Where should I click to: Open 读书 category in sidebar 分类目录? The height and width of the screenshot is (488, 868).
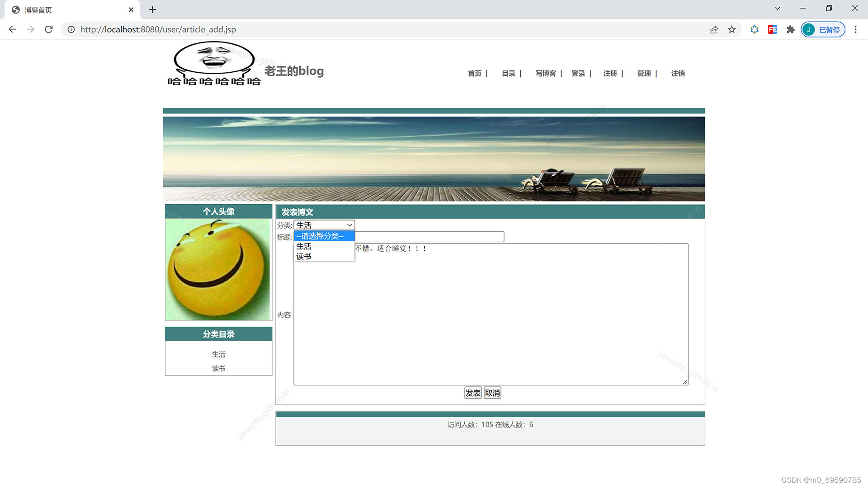[218, 368]
